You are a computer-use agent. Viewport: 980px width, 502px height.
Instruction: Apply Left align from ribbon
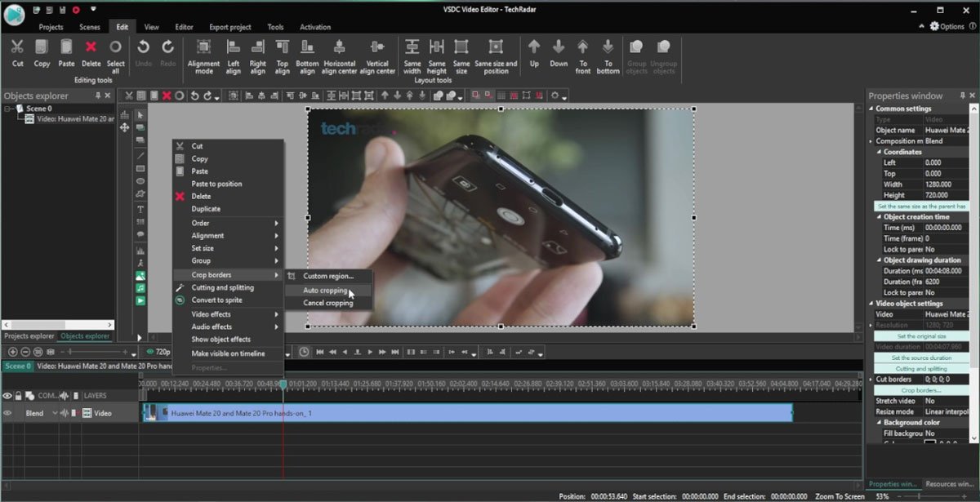pyautogui.click(x=234, y=47)
